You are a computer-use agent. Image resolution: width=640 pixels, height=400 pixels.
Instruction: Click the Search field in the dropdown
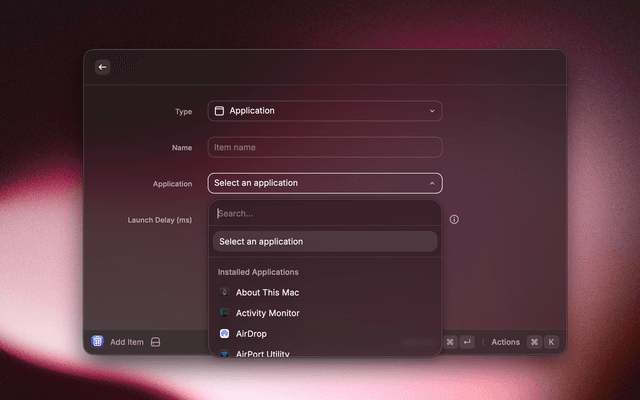pos(324,213)
